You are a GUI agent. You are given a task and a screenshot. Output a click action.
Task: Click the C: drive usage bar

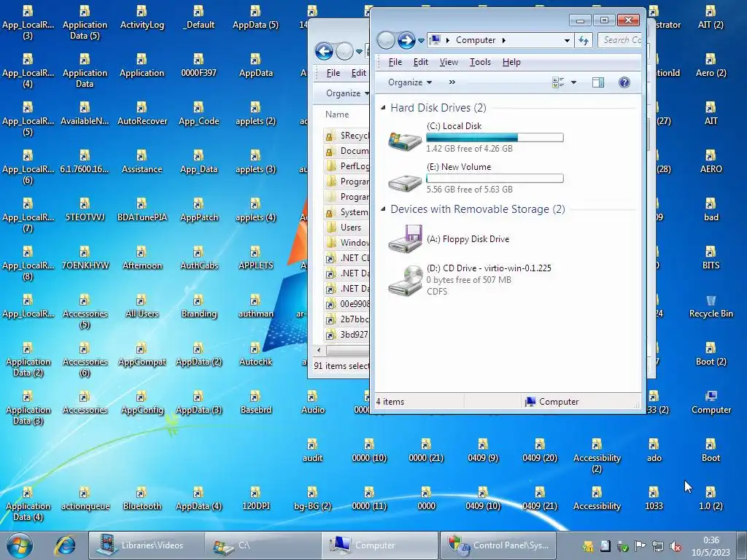495,138
